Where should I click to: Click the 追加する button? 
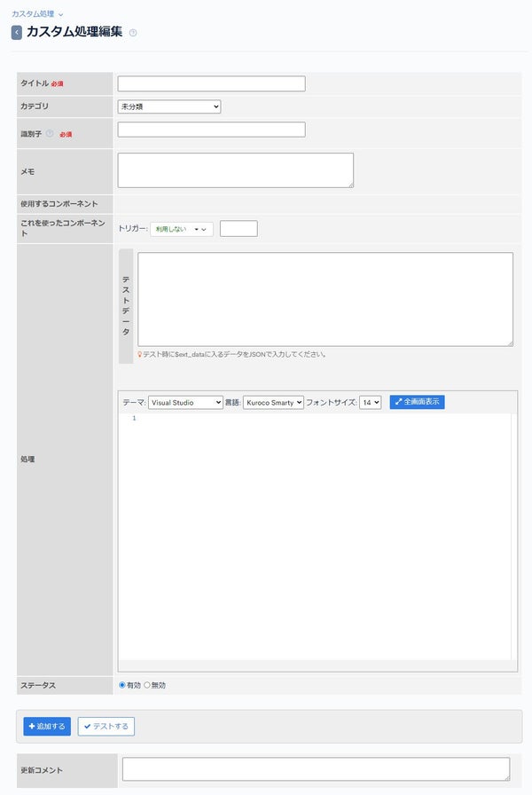47,727
